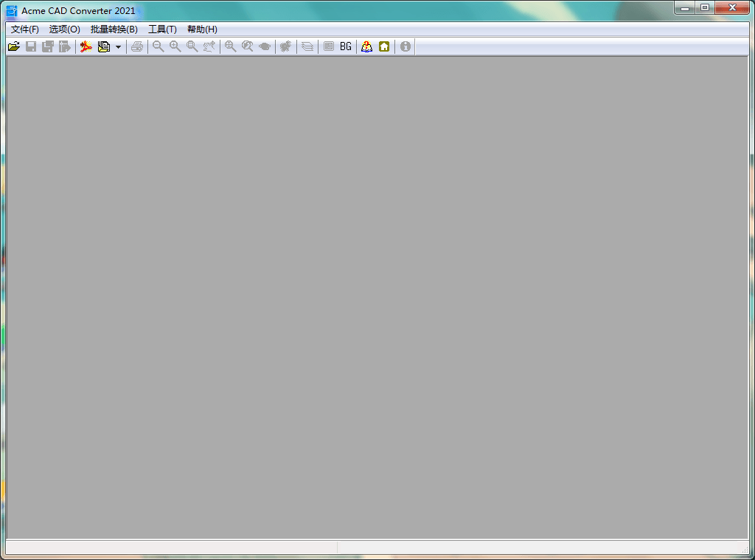Click the Open file folder icon

[14, 46]
